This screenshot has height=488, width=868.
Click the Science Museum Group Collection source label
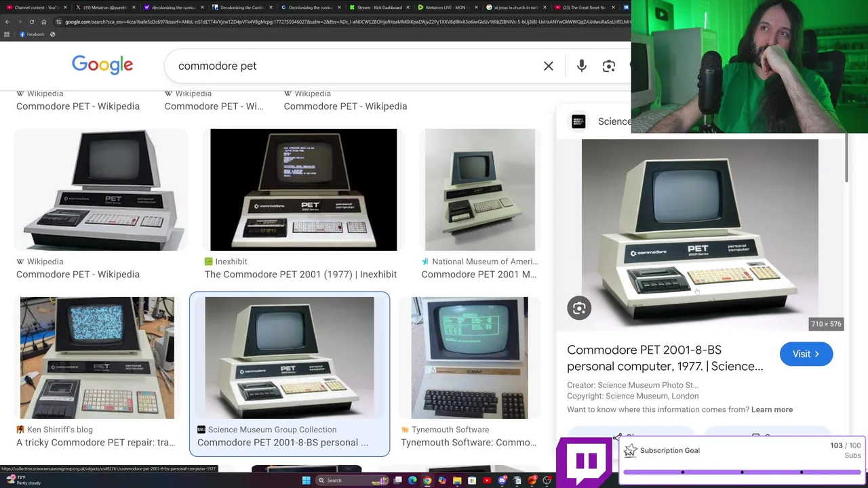pos(272,430)
